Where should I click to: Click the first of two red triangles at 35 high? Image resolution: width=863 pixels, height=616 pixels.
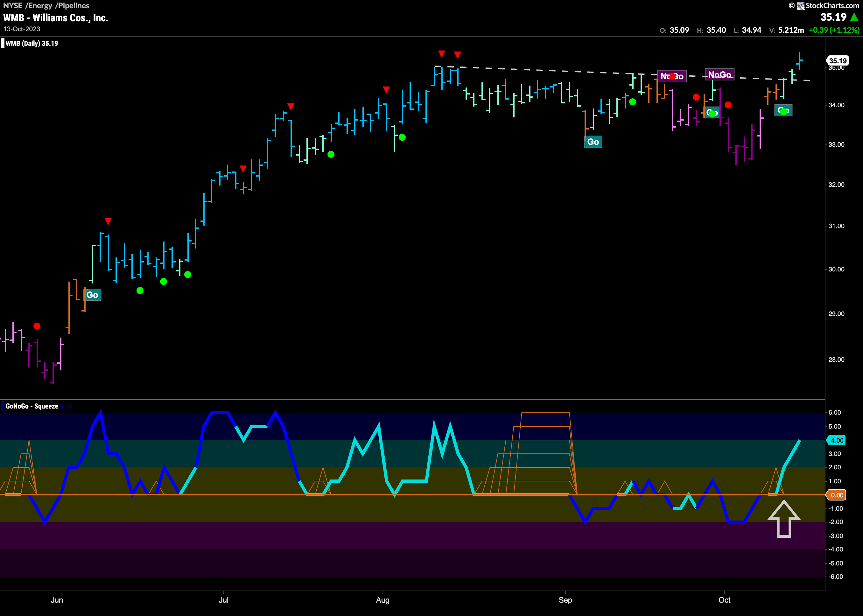tap(442, 53)
